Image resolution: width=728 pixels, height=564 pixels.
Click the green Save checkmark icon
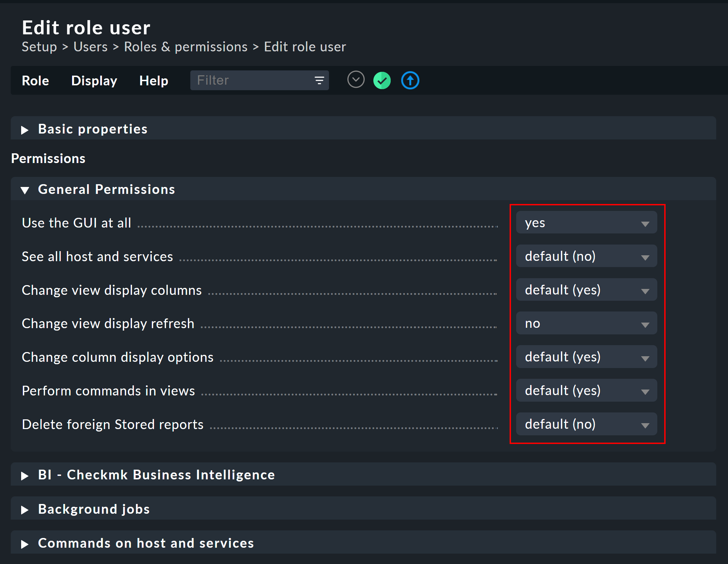tap(382, 80)
